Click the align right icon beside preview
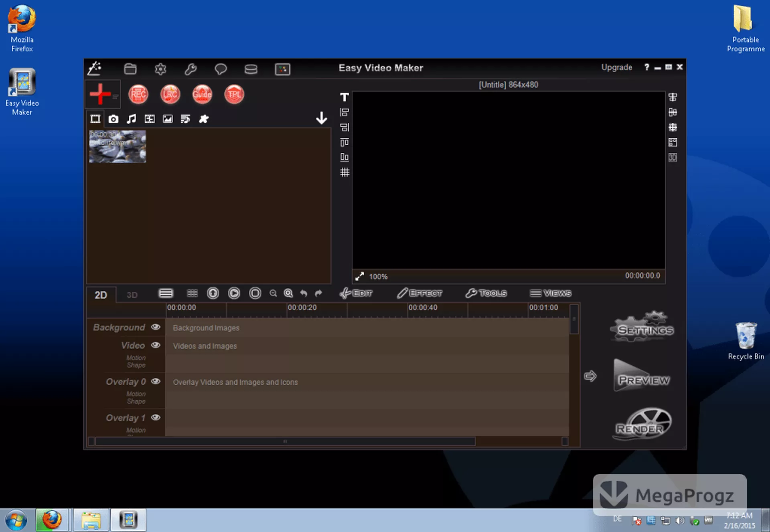This screenshot has width=770, height=532. click(x=344, y=127)
